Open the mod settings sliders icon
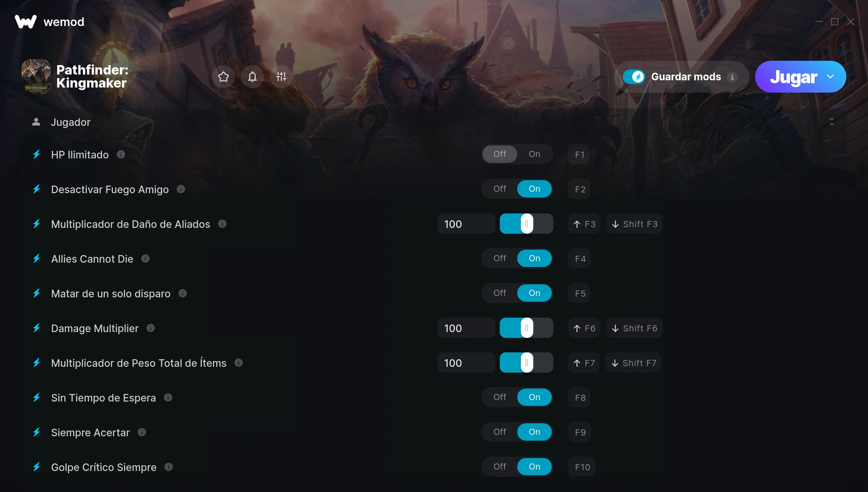The image size is (868, 492). (x=281, y=77)
